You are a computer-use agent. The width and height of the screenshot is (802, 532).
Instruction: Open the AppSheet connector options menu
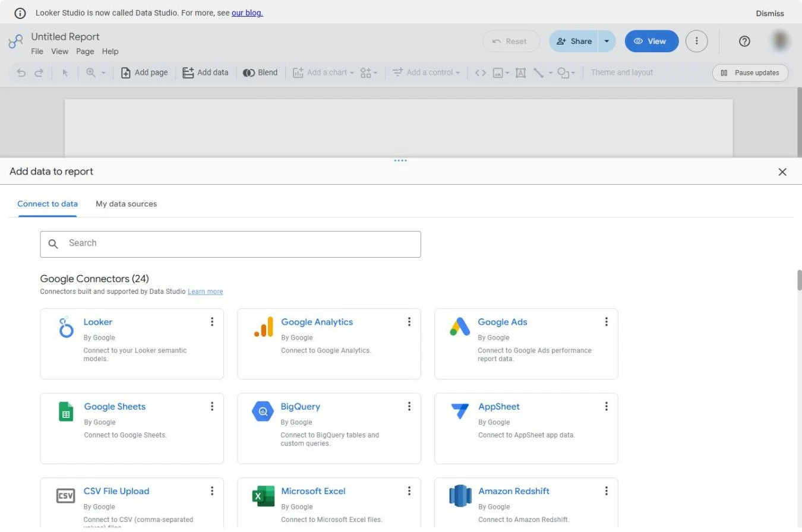click(606, 406)
